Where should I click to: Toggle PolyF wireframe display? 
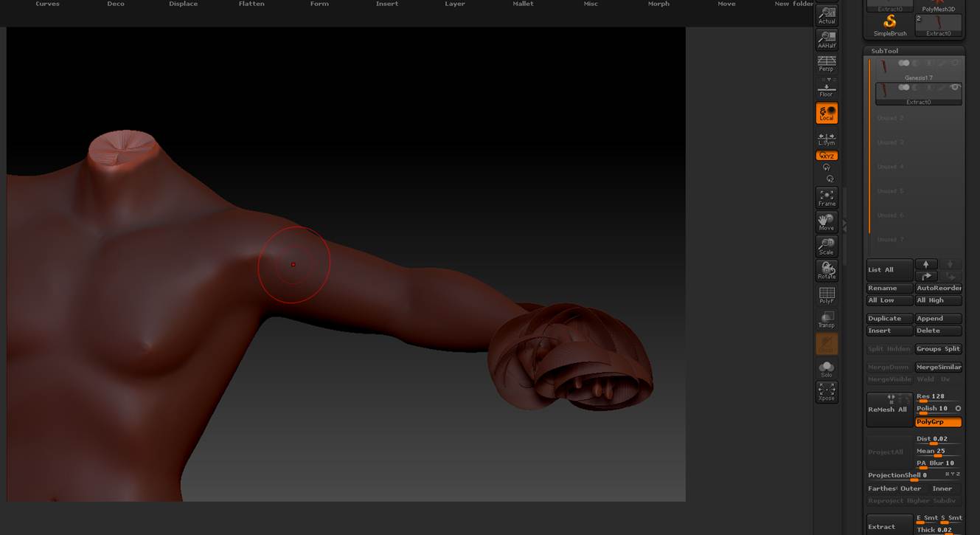[827, 295]
